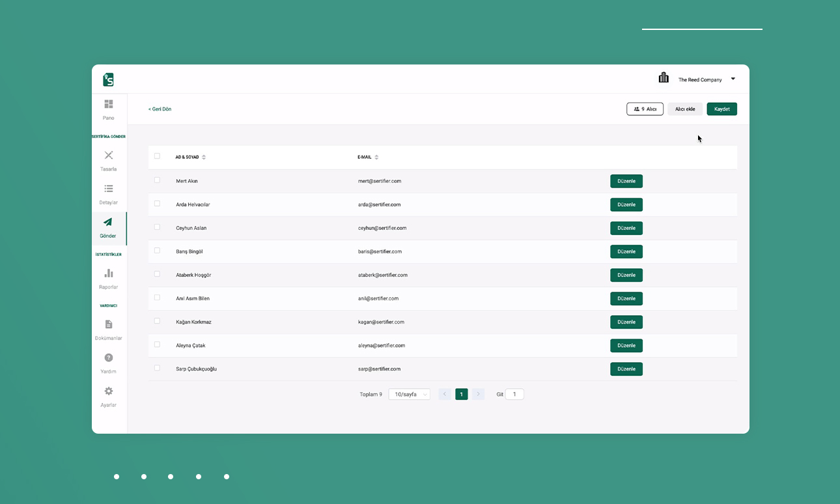Open the Tasarla design tool icon
The image size is (840, 504).
[109, 155]
